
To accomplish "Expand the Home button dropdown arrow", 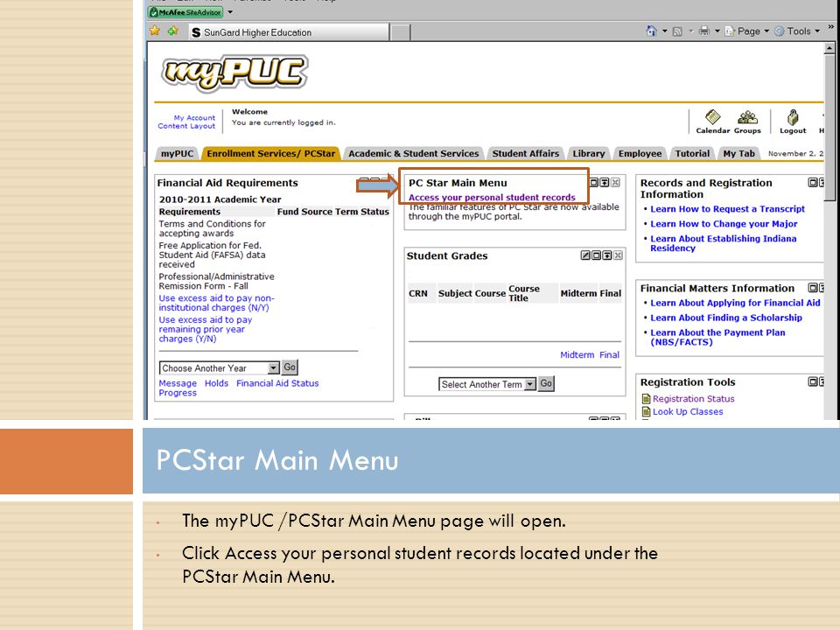I will coord(665,31).
